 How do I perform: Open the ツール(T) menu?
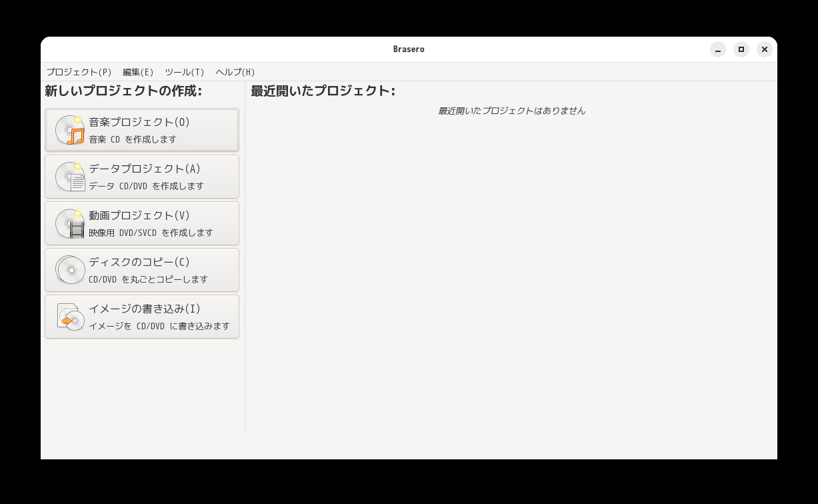click(x=185, y=72)
